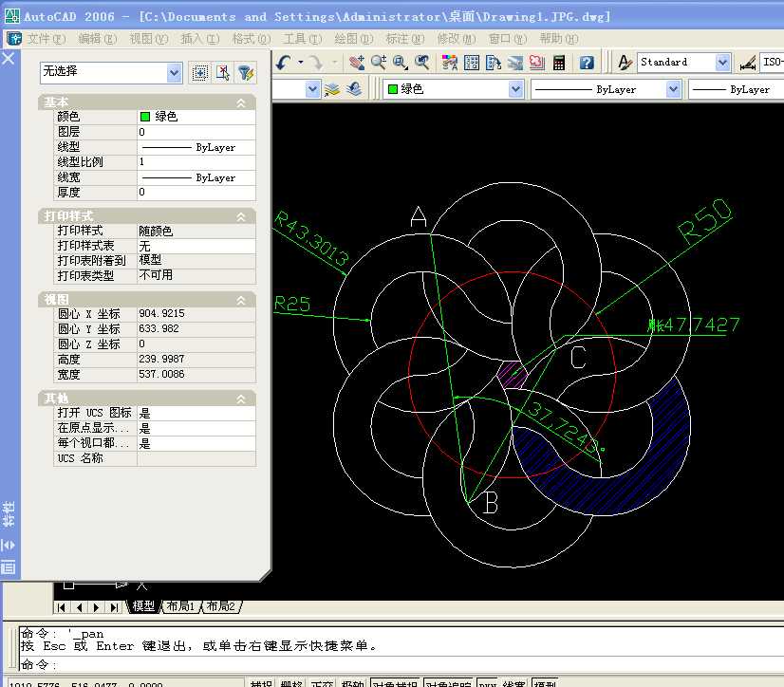784x687 pixels.
Task: Click the green 颜色 swatch in Properties
Action: click(145, 117)
